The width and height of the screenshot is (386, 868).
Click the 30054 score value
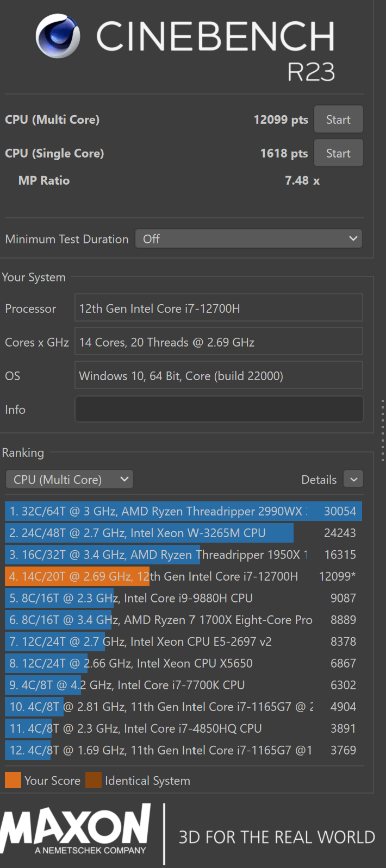[x=340, y=511]
